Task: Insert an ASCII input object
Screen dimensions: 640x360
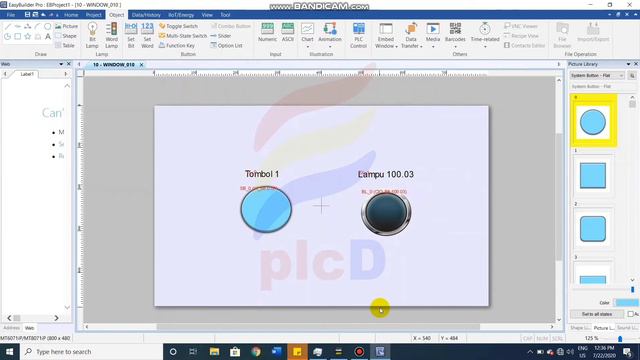Action: coord(288,32)
